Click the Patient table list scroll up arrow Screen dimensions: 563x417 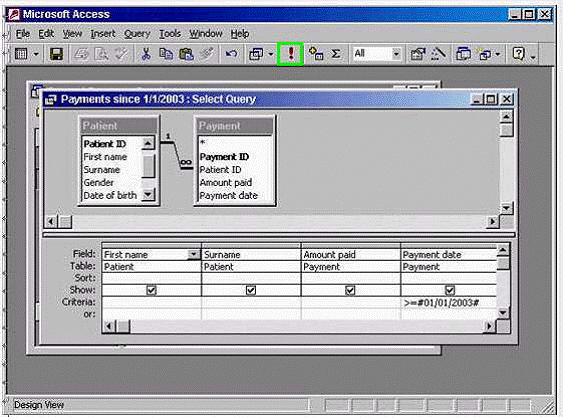pyautogui.click(x=148, y=144)
